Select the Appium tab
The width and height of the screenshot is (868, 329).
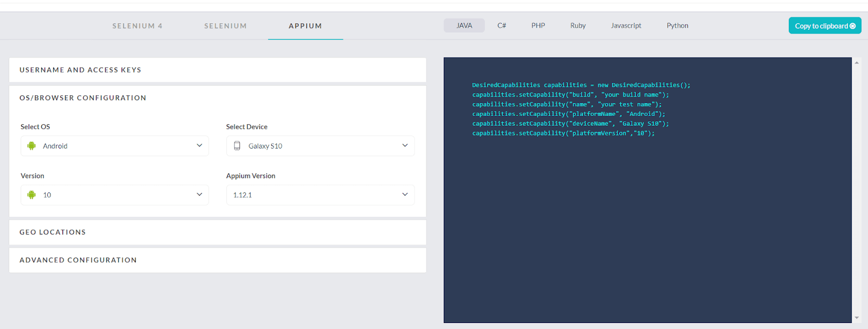point(305,26)
